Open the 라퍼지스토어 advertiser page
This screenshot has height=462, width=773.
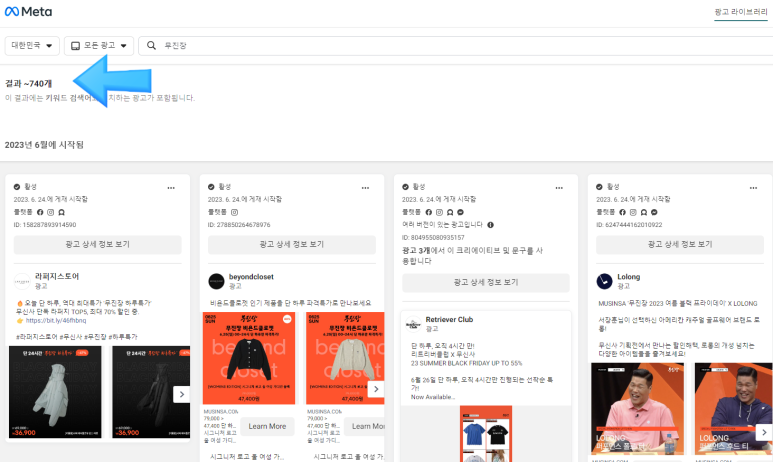(x=57, y=276)
